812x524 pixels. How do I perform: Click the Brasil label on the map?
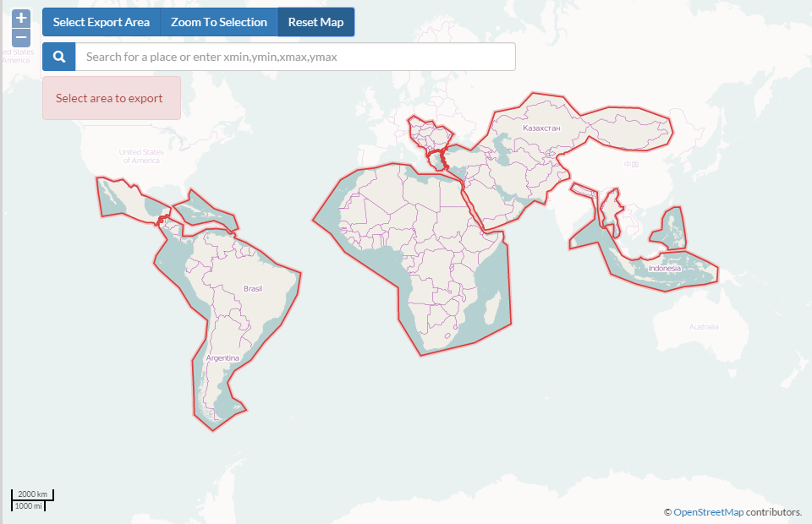(253, 288)
